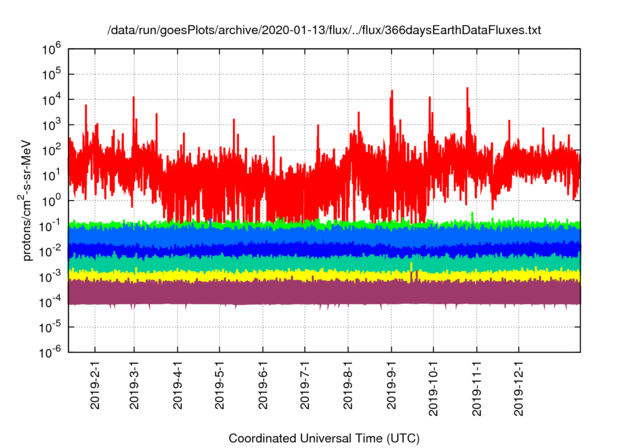Screen dimensions: 640x448
Task: Click the 2019-7-1 date tick label
Action: pyautogui.click(x=305, y=385)
